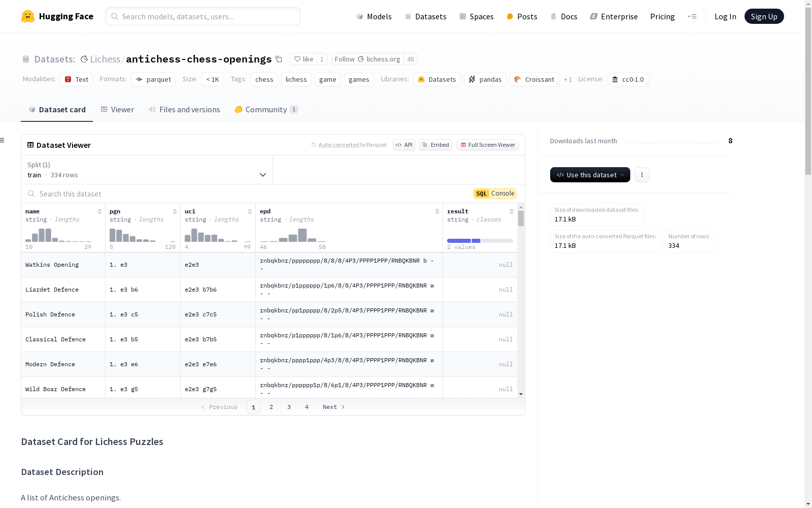Click the Hugging Face logo
Image resolution: width=812 pixels, height=508 pixels.
tap(57, 16)
